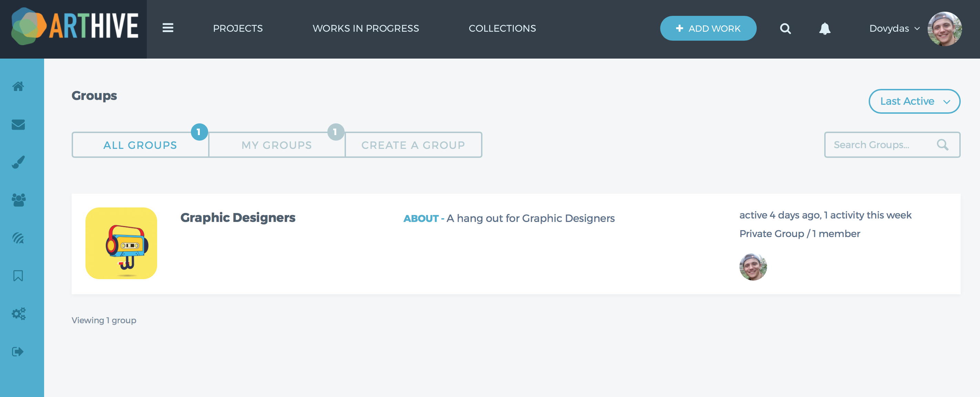Open the feed signal icon in sidebar
Image resolution: width=980 pixels, height=397 pixels.
tap(18, 238)
